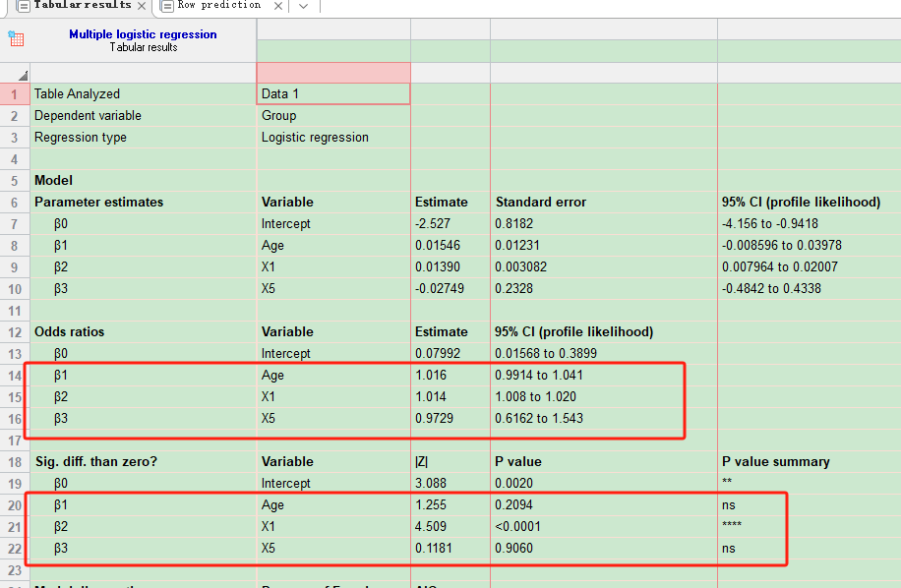901x588 pixels.
Task: Open the Row prediction tab
Action: (219, 5)
